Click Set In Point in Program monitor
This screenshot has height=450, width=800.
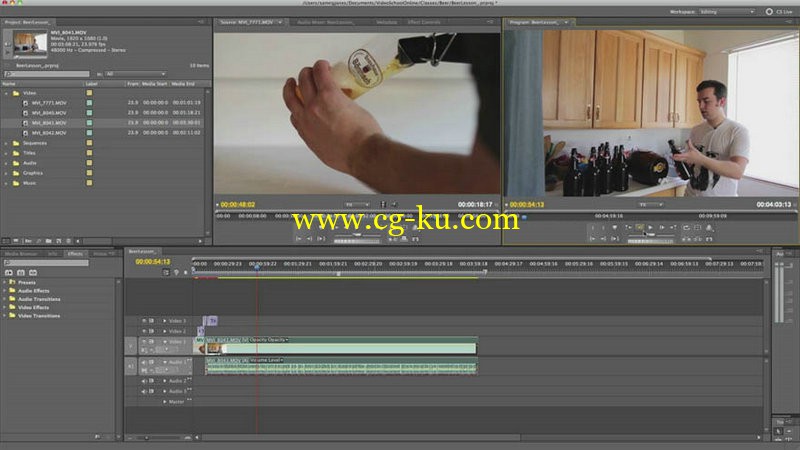[592, 228]
